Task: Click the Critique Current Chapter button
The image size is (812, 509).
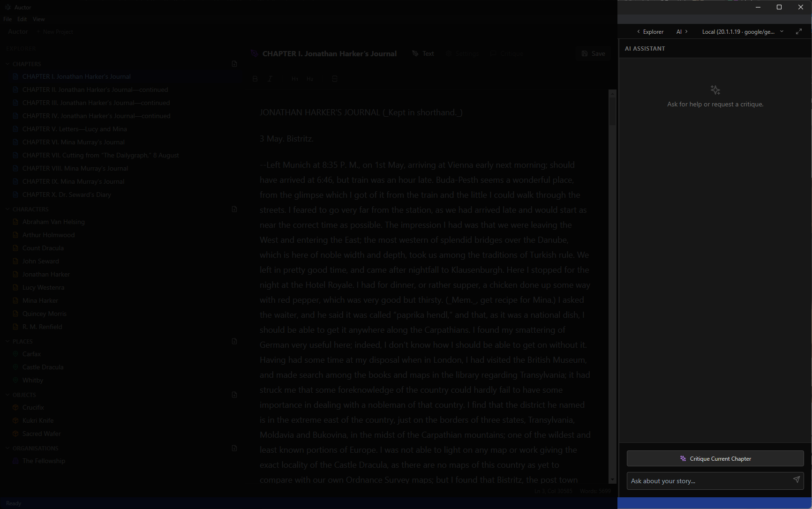Action: coord(715,458)
